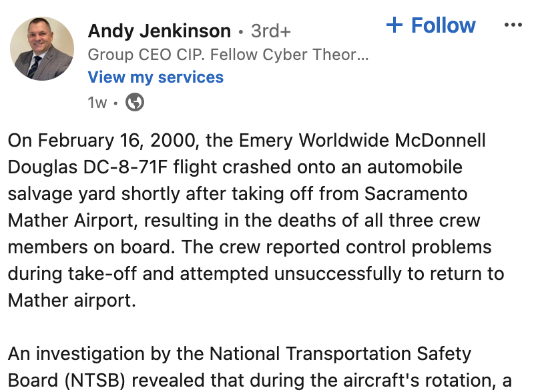
Task: Click the globe public visibility icon
Action: [x=135, y=102]
